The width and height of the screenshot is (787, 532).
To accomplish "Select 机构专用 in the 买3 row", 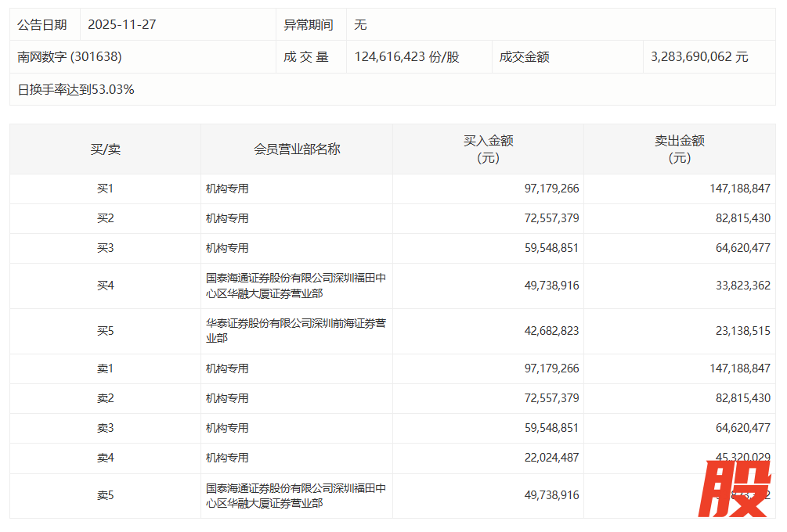I will (227, 248).
